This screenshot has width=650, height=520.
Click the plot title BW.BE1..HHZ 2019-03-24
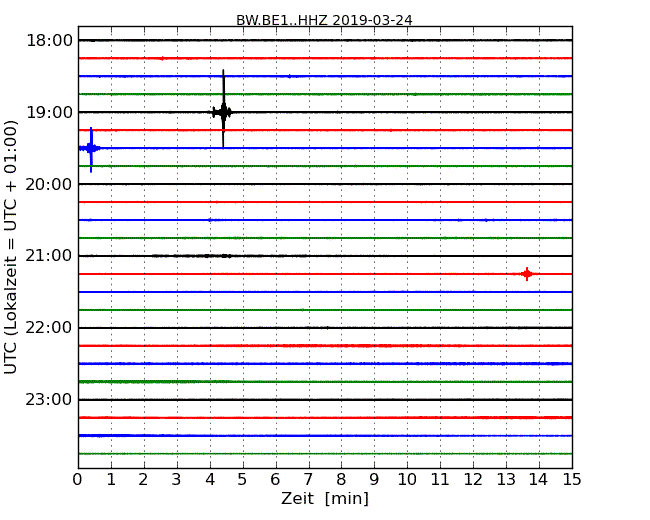[x=324, y=20]
